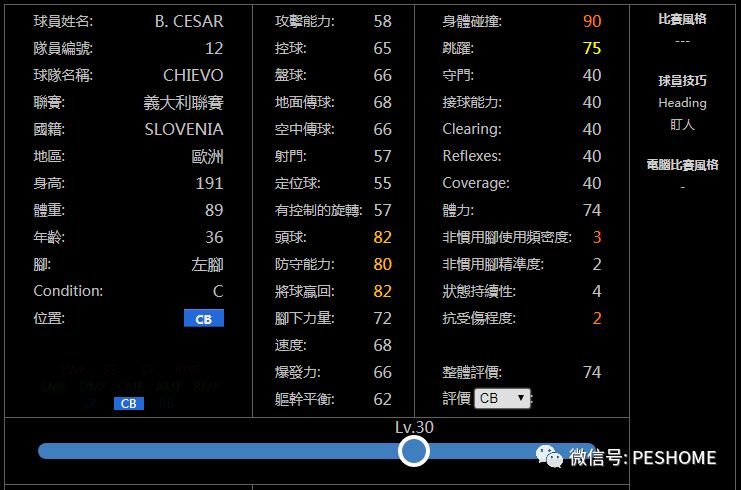The image size is (741, 490).
Task: Click the Lv.30 level label
Action: pyautogui.click(x=414, y=427)
